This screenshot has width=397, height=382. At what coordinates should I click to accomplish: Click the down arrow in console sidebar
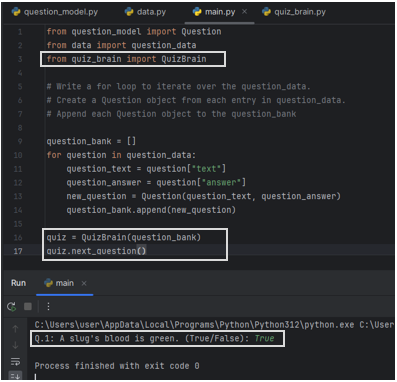[x=15, y=345]
